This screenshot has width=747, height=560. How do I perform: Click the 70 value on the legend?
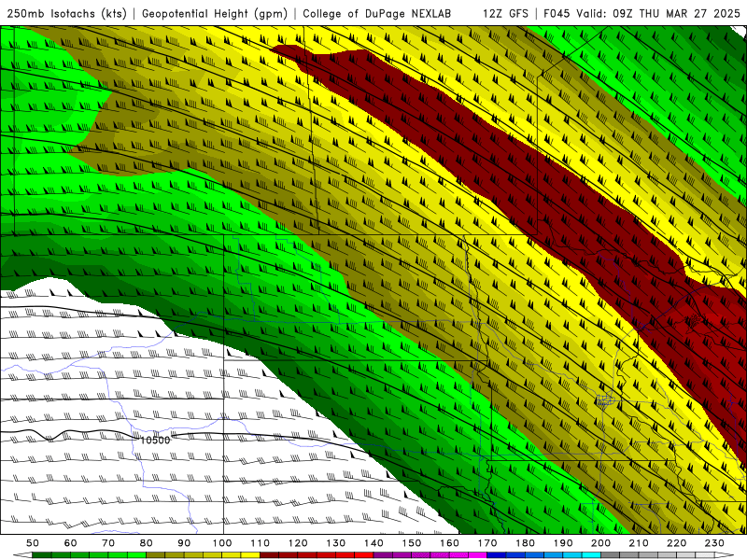pyautogui.click(x=108, y=543)
